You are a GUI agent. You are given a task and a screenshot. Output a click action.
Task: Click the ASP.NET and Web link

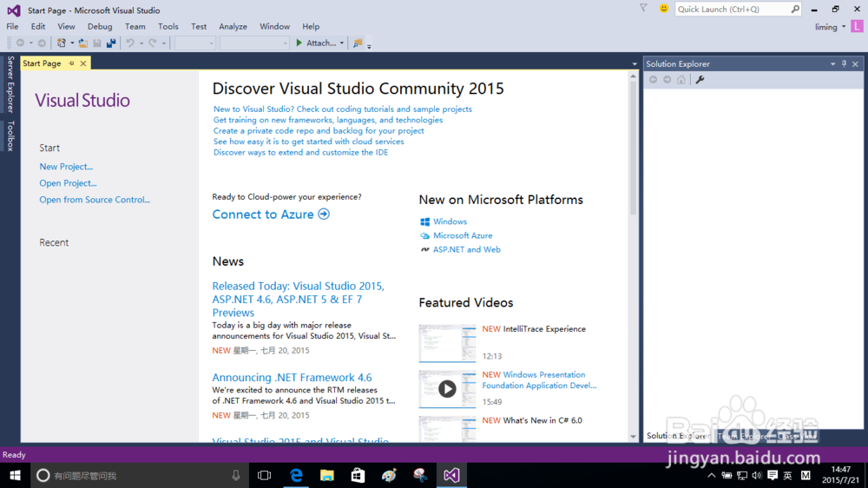click(467, 249)
